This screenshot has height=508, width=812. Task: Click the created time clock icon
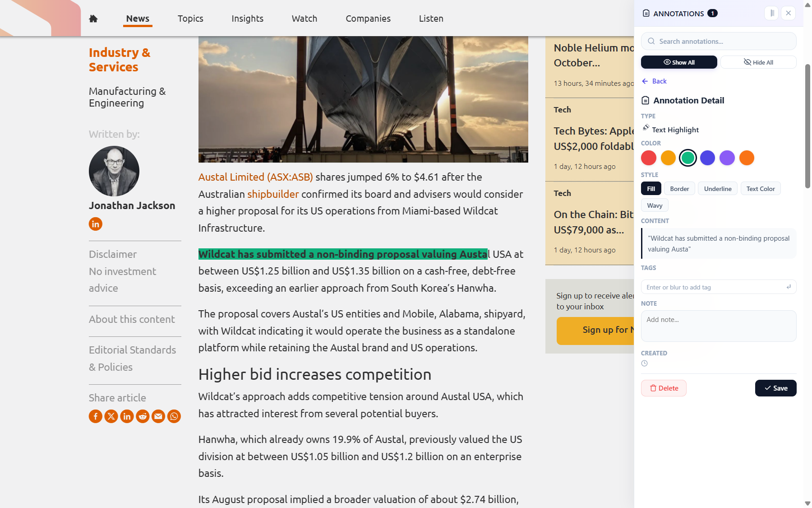[x=645, y=364]
